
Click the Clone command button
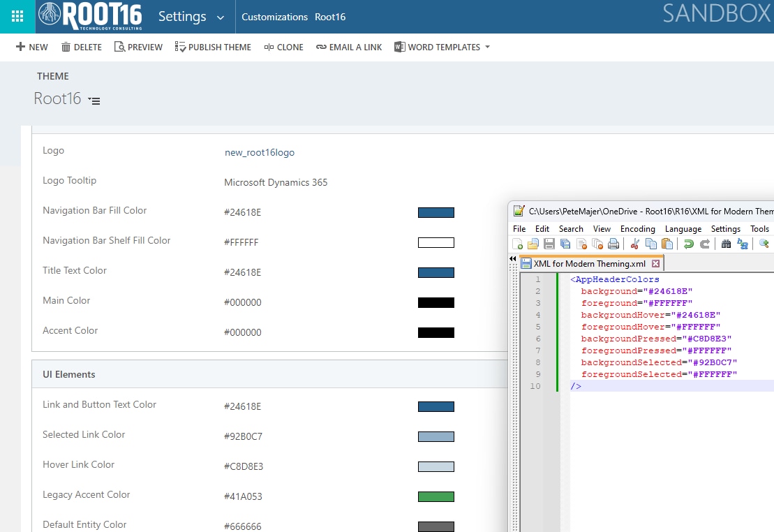click(x=283, y=47)
